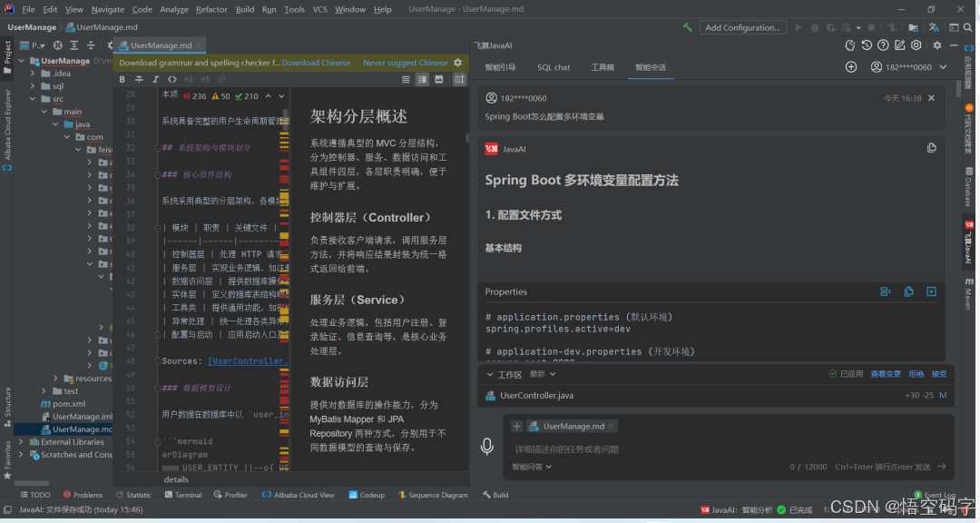Image resolution: width=980 pixels, height=523 pixels.
Task: Open JavaAI panel gear settings
Action: click(x=936, y=45)
